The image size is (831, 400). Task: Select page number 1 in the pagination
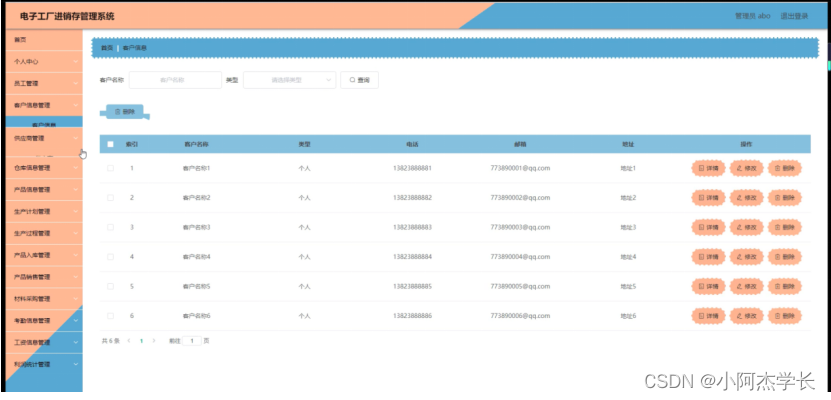pyautogui.click(x=142, y=341)
